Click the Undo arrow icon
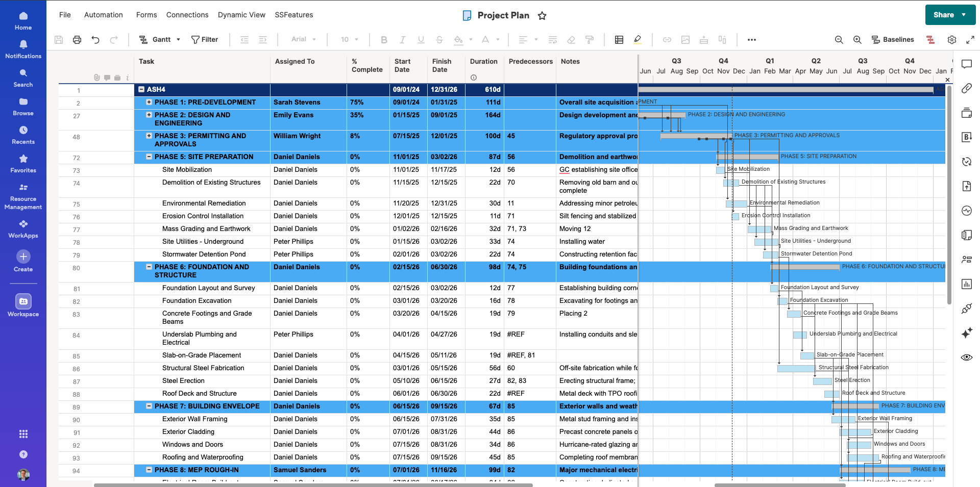This screenshot has width=980, height=487. coord(95,40)
